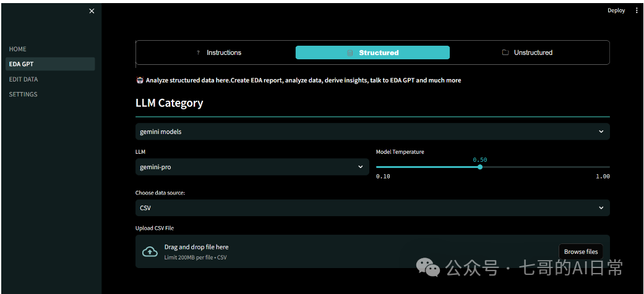Image resolution: width=644 pixels, height=294 pixels.
Task: Select EDA GPT in the sidebar
Action: (51, 64)
